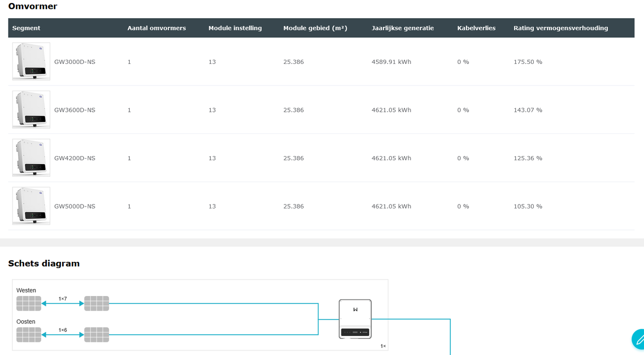
Task: Click the module setting 13 in GW3600D-NS row
Action: 212,110
